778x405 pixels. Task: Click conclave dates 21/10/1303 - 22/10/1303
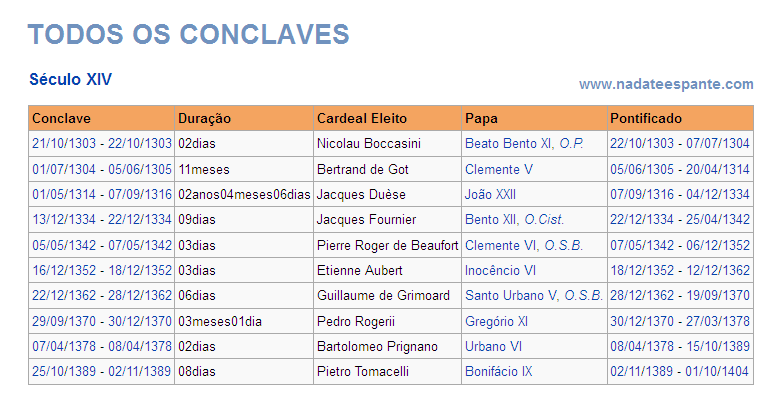[101, 144]
